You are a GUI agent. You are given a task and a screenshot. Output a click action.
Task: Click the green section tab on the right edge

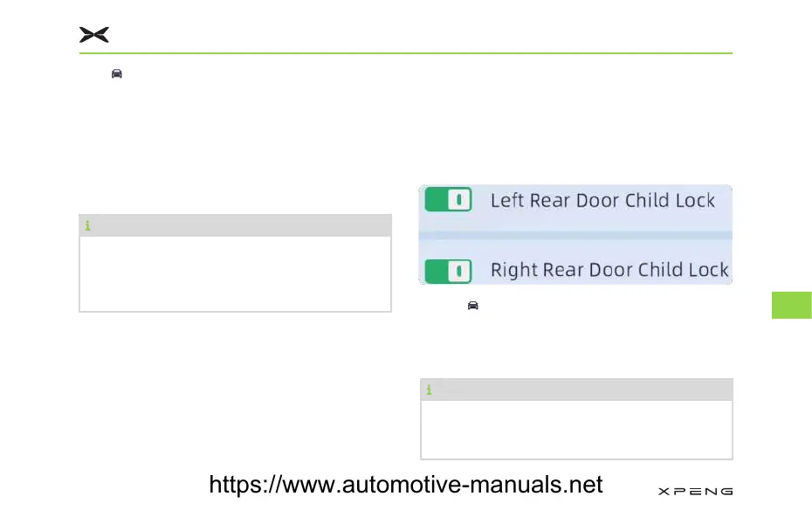(x=791, y=305)
